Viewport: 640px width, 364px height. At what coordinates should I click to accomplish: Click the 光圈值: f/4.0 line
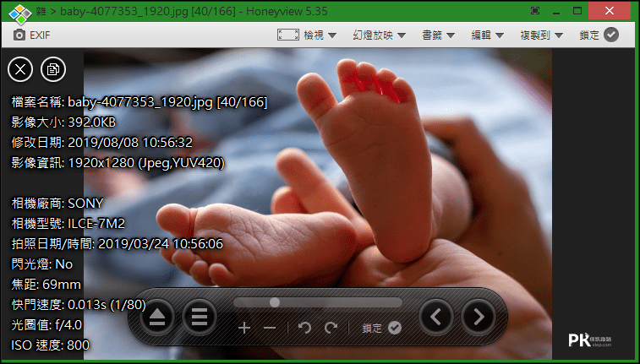click(46, 325)
